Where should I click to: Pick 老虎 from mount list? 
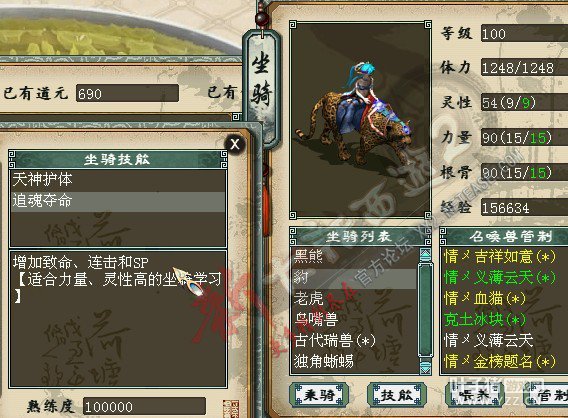[354, 299]
